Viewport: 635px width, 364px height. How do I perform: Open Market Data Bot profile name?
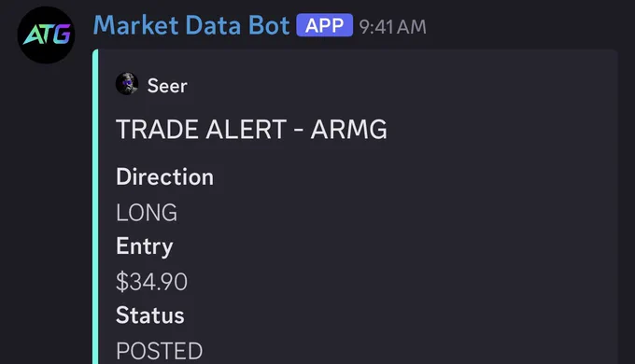[191, 25]
